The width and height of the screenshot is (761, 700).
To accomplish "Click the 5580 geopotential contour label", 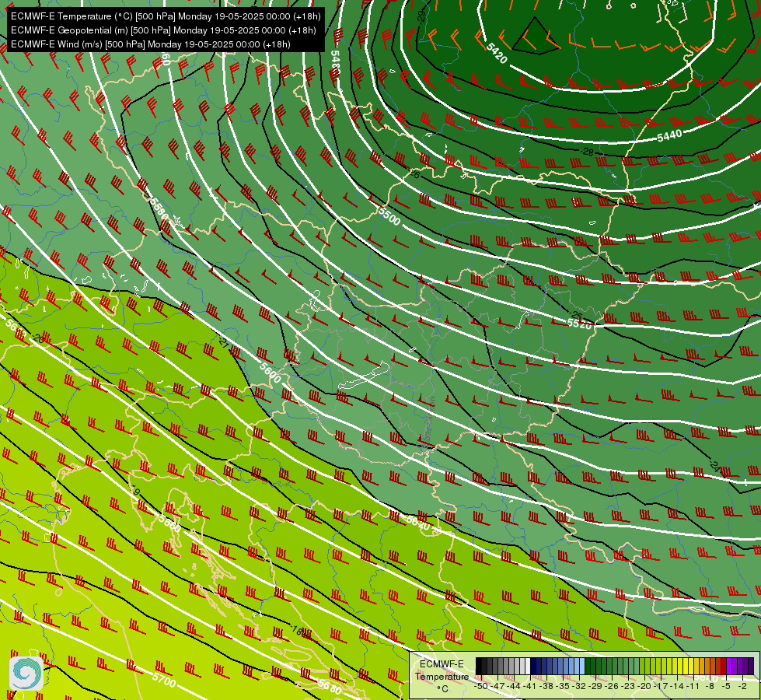I will 159,208.
